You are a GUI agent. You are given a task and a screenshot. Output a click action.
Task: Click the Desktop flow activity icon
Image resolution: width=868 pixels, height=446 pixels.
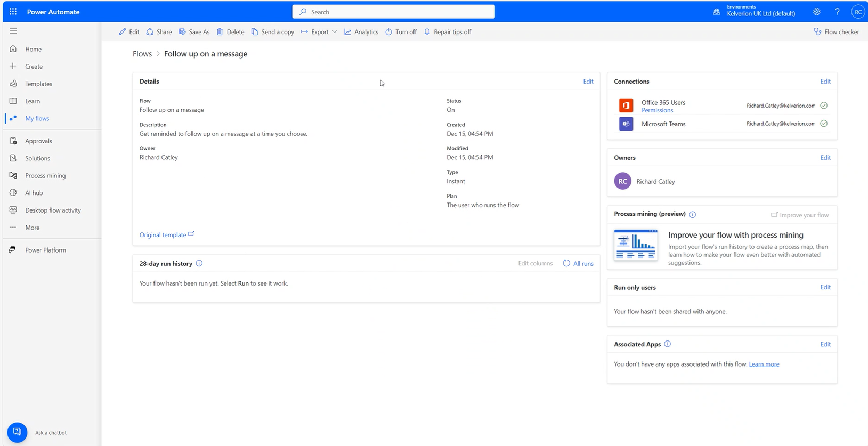pos(13,210)
